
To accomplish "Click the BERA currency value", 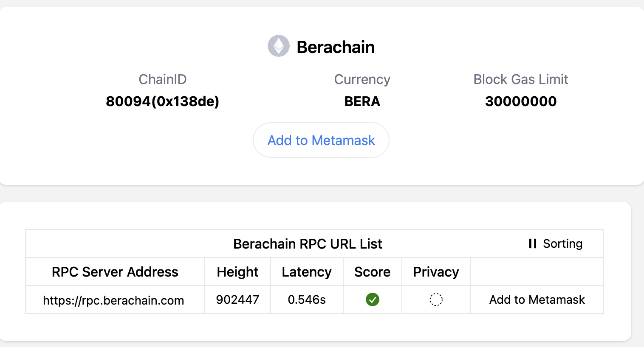I will coord(362,101).
